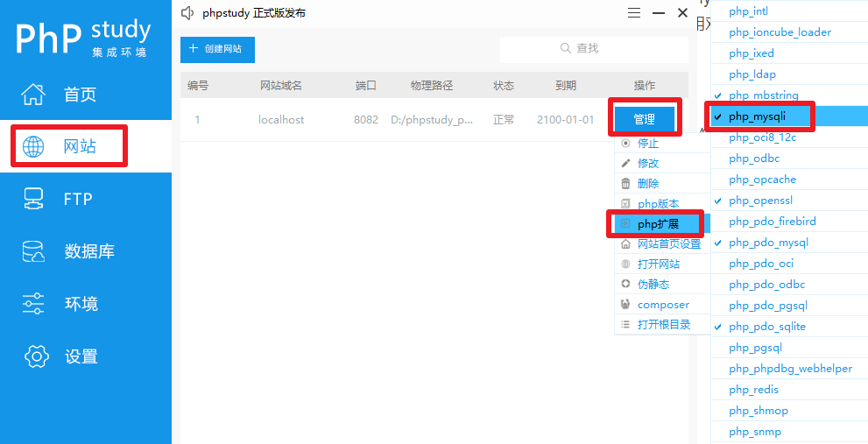Expand the php扩展 submenu
Image resolution: width=868 pixels, height=444 pixels.
point(662,223)
